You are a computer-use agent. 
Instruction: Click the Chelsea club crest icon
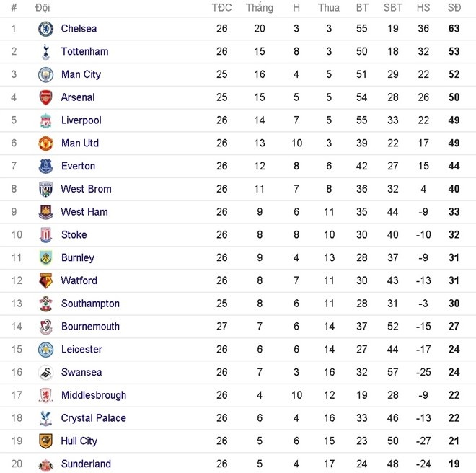click(x=45, y=29)
